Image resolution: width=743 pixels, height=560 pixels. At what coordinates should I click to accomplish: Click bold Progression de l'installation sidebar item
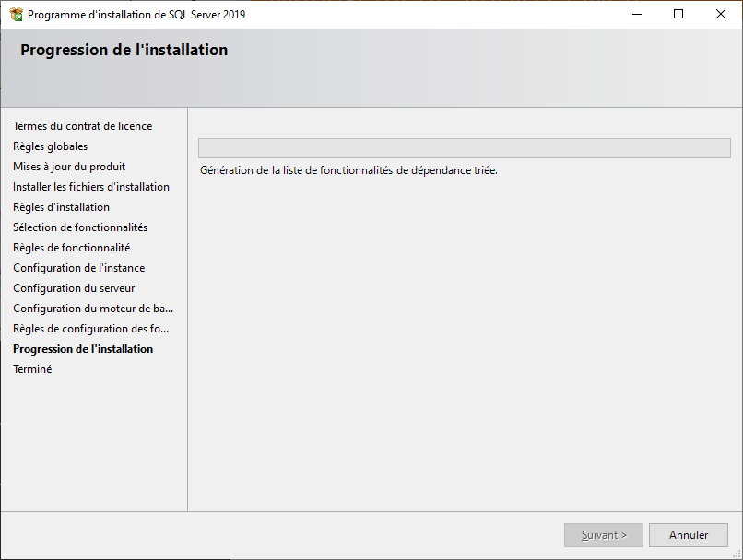click(83, 349)
